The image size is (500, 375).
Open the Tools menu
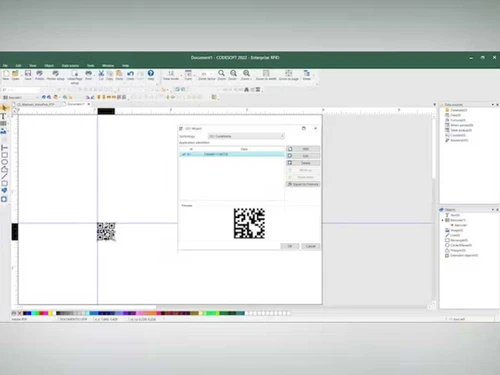click(x=91, y=65)
